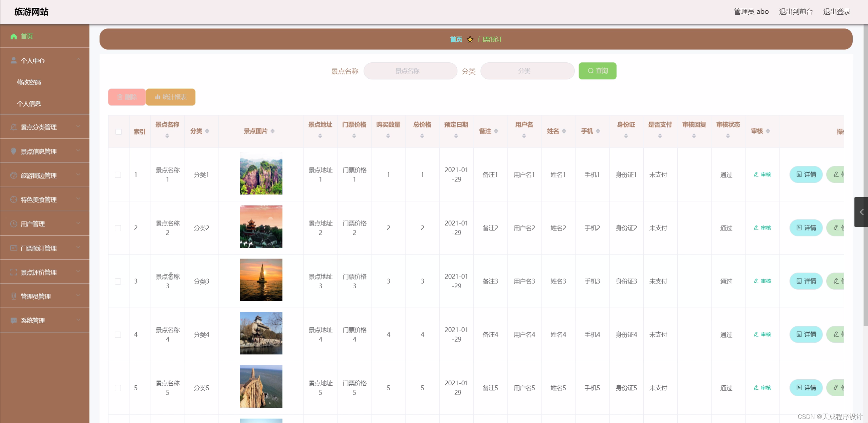Click the 用户管理 clock icon in sidebar

[x=14, y=224]
